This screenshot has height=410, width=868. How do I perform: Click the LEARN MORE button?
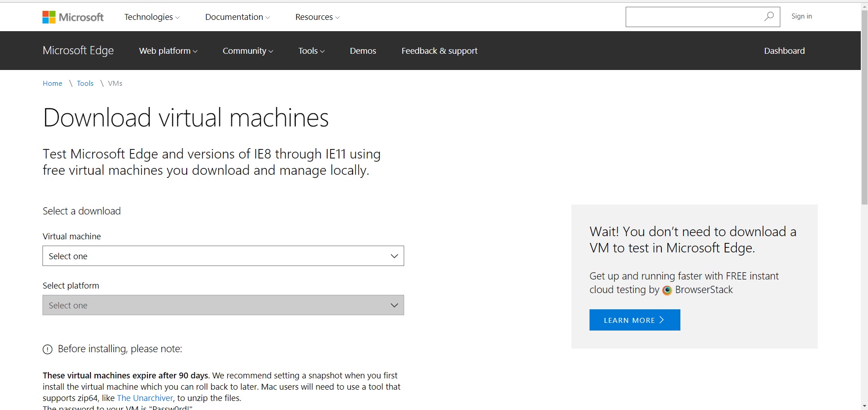click(635, 320)
